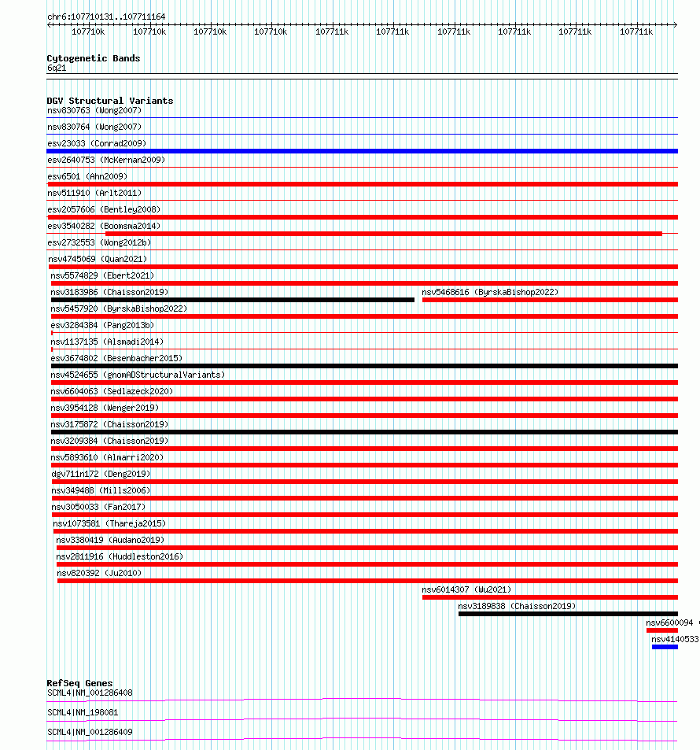
Task: Select nsv4745069 (Quan2021) label
Action: 98,259
